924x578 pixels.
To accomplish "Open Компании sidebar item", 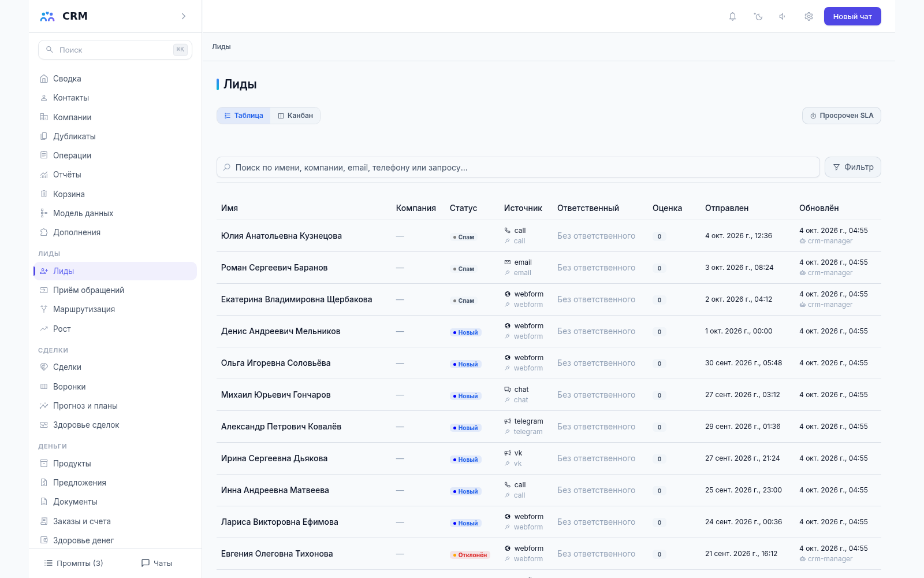I will click(115, 117).
